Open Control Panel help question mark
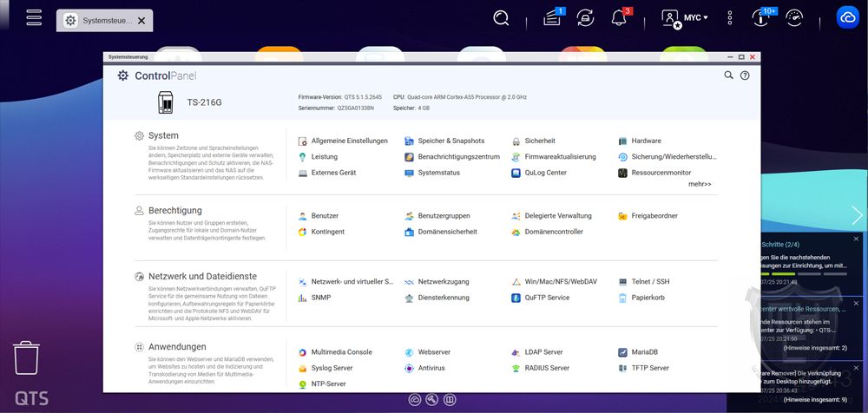This screenshot has height=413, width=868. coord(745,75)
